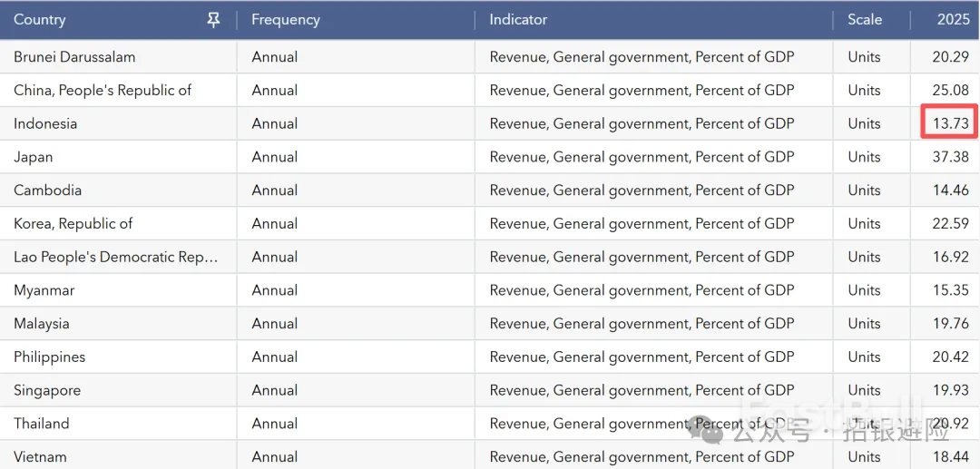Select the highlighted 13.73 Indonesia value
The width and height of the screenshot is (980, 469).
click(x=950, y=123)
